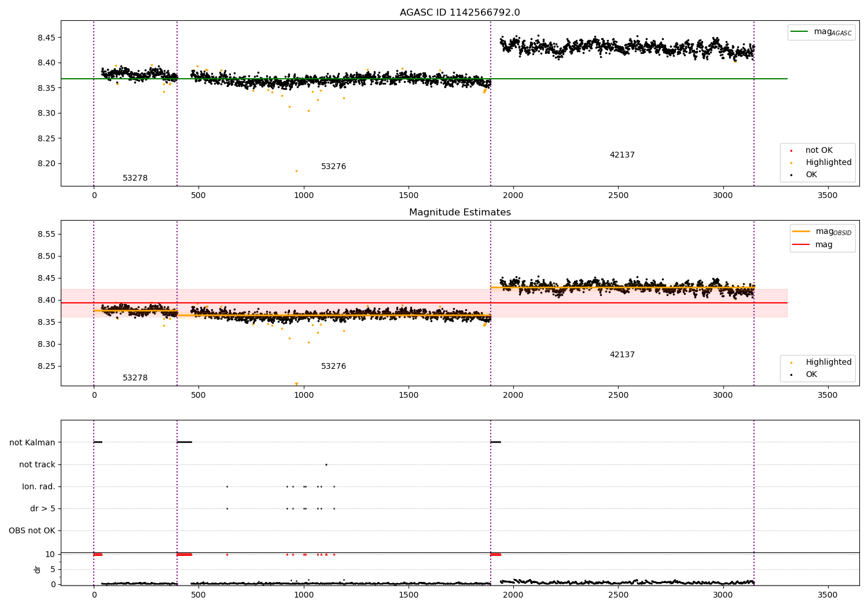
Task: Click the orange mag OBSID legend line sample
Action: (801, 232)
